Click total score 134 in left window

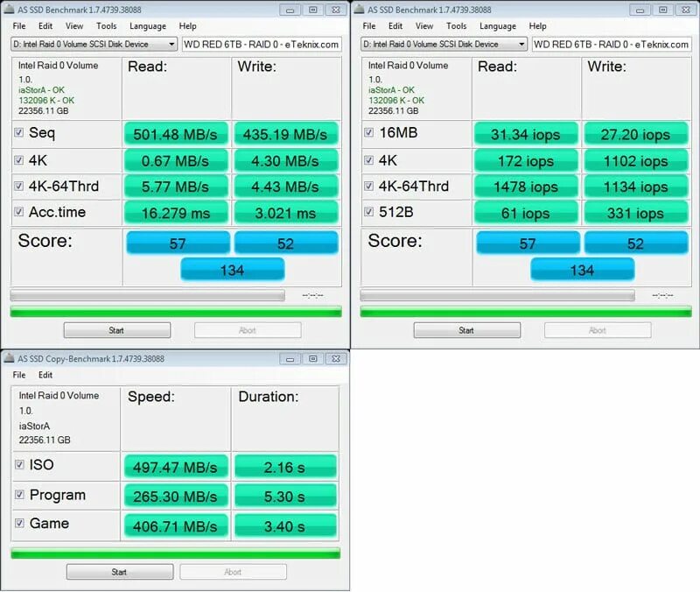pos(232,270)
